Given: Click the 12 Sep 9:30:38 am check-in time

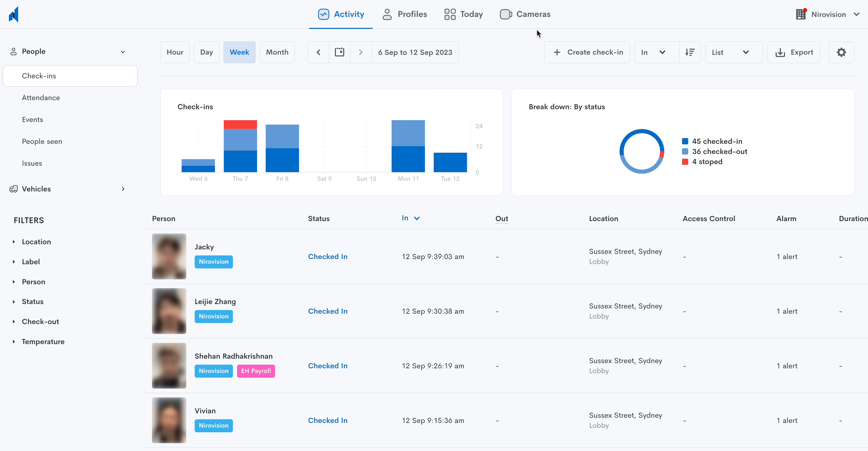Looking at the screenshot, I should point(433,311).
